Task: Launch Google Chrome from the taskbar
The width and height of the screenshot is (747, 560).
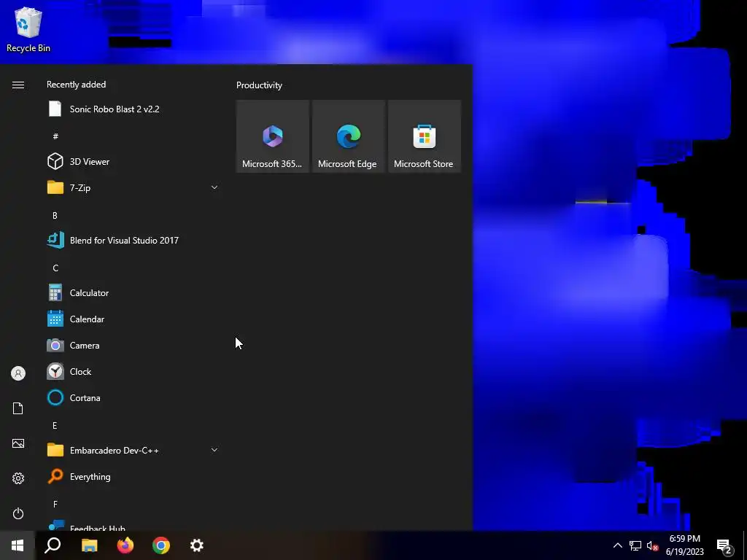Action: point(161,545)
